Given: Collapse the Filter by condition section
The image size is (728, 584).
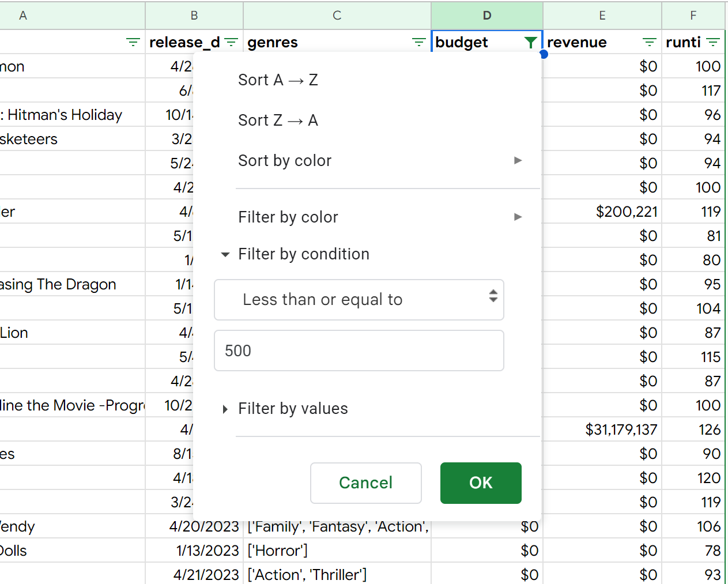Looking at the screenshot, I should point(225,254).
